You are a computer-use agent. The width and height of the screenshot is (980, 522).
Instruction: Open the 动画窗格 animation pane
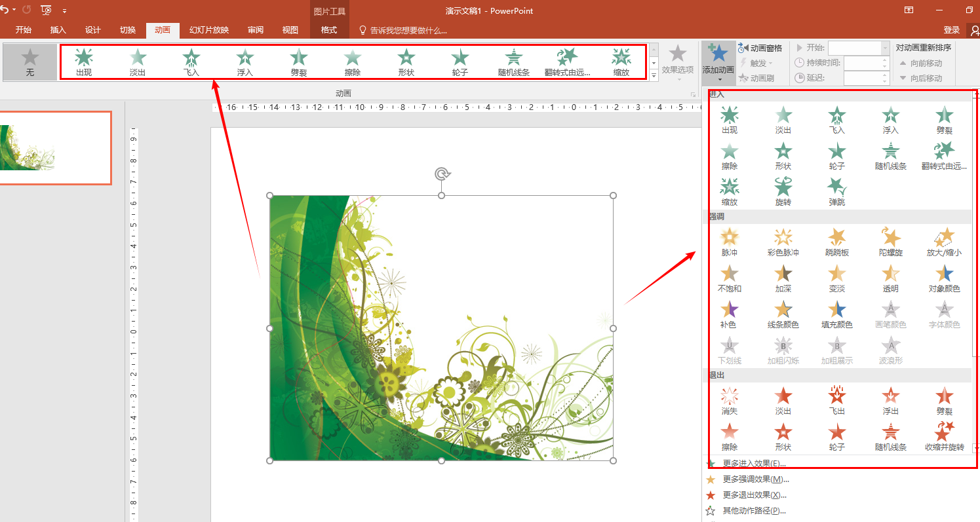[x=760, y=48]
